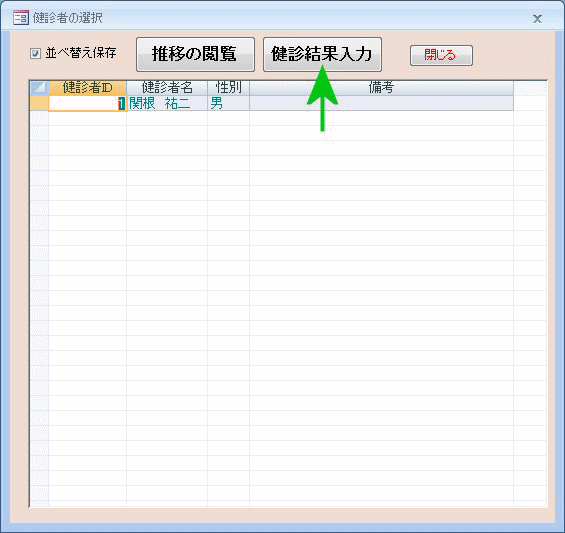Click the blank header area right of 備考

[530, 88]
